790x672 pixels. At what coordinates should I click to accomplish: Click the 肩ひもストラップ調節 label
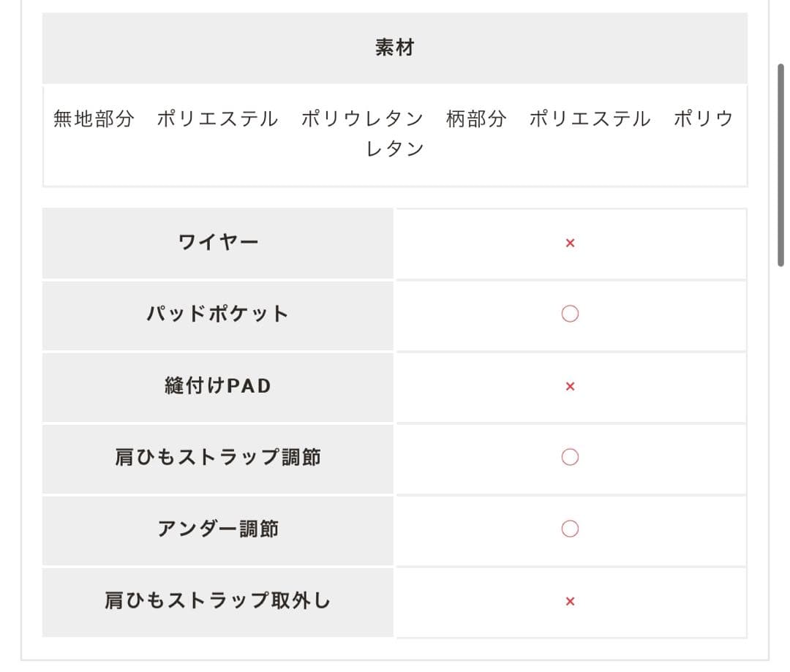(x=218, y=457)
